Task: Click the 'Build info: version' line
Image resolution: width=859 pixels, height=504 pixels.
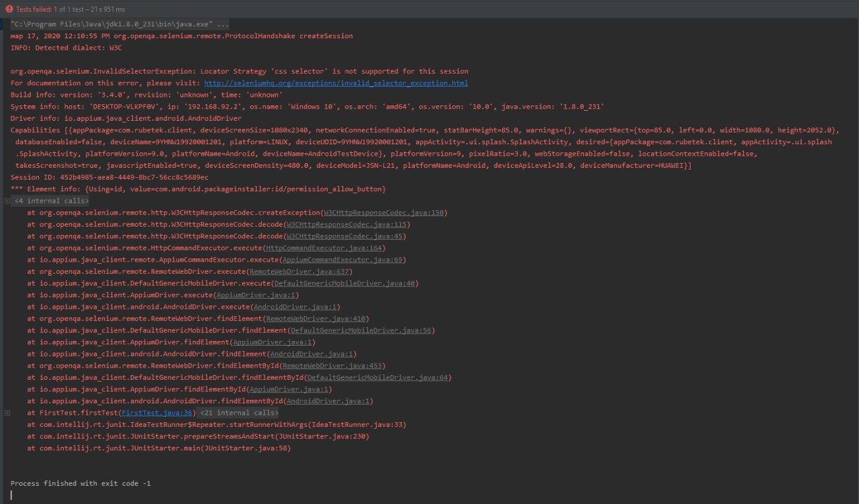Action: 146,95
